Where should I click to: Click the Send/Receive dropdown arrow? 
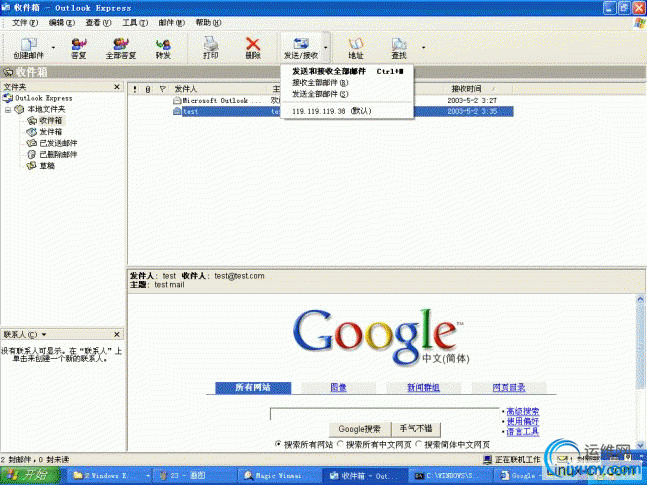click(x=326, y=48)
